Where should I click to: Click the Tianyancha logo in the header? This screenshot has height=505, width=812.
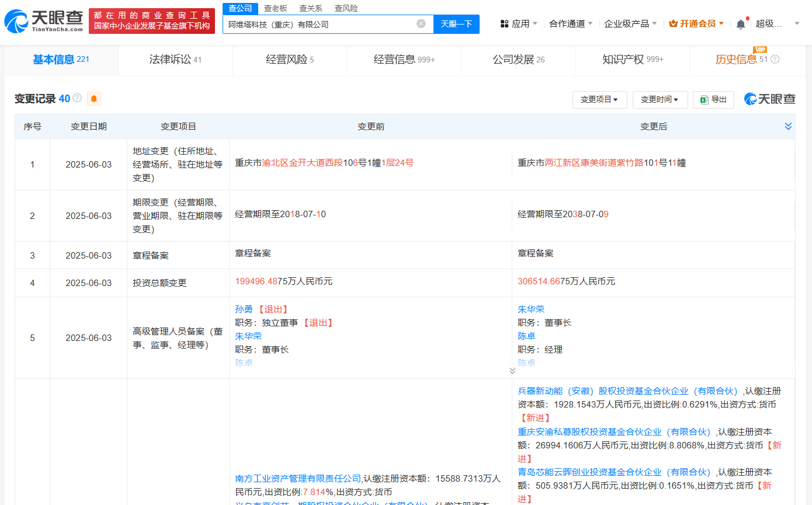(43, 21)
